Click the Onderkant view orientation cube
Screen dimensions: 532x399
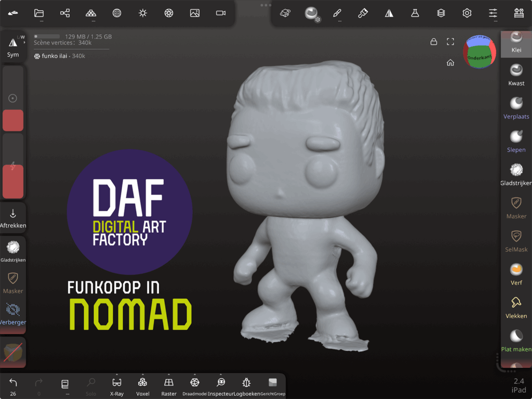pos(480,51)
